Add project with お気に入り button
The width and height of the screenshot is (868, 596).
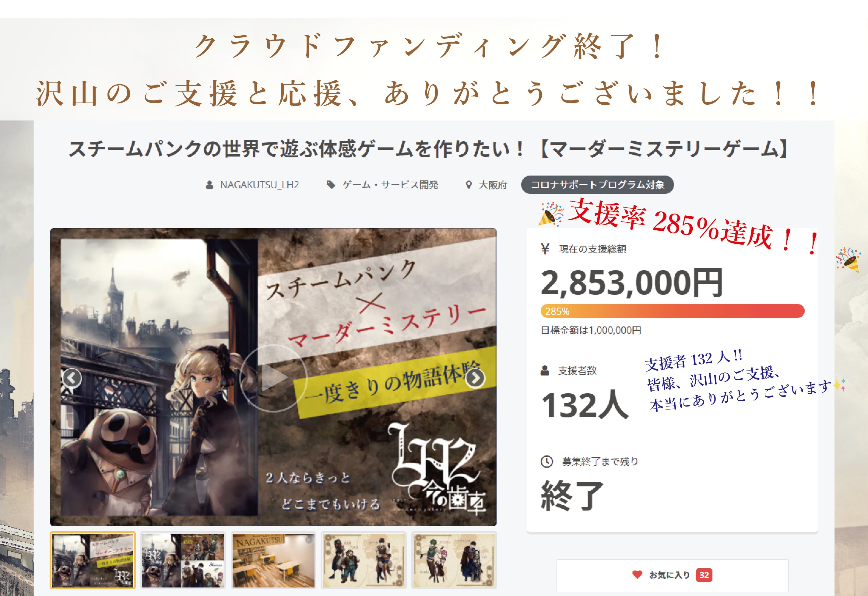tap(672, 575)
